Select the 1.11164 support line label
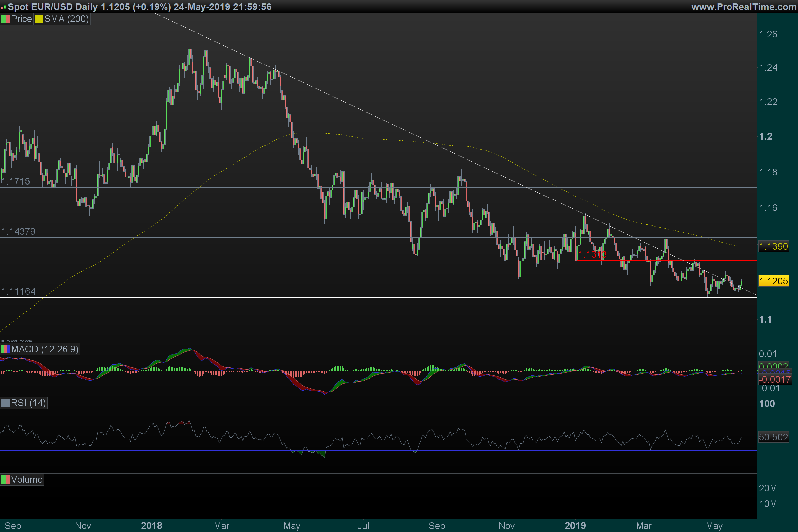 click(x=18, y=292)
